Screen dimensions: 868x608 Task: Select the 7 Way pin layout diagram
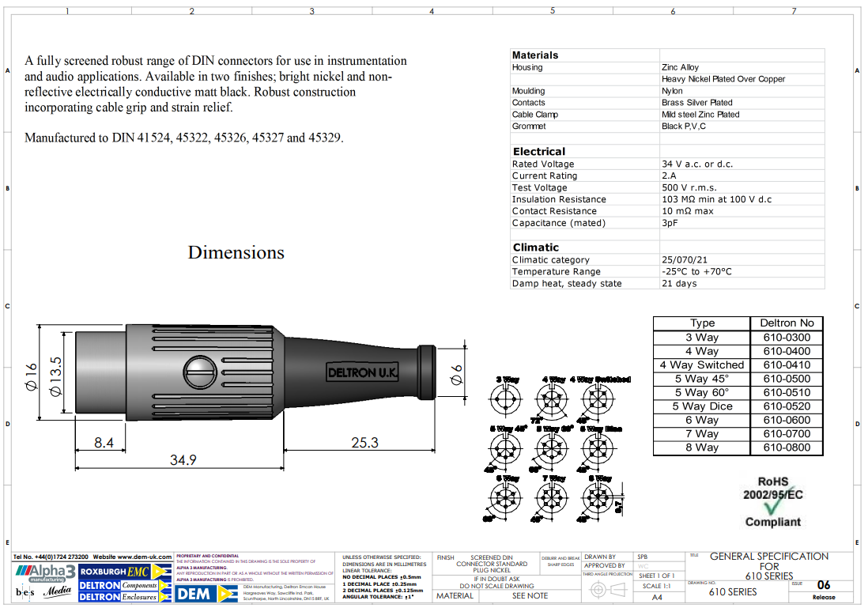[x=552, y=500]
